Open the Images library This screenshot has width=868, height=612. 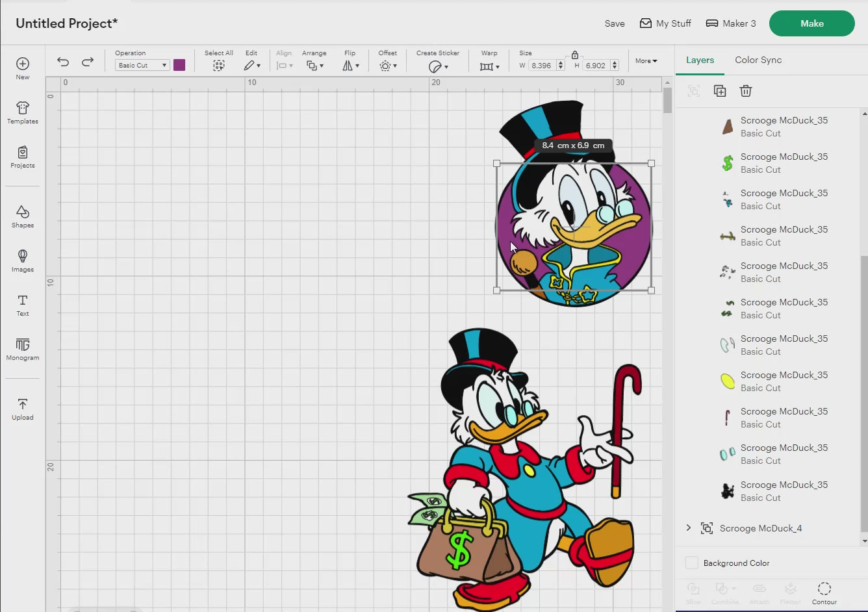(x=23, y=261)
